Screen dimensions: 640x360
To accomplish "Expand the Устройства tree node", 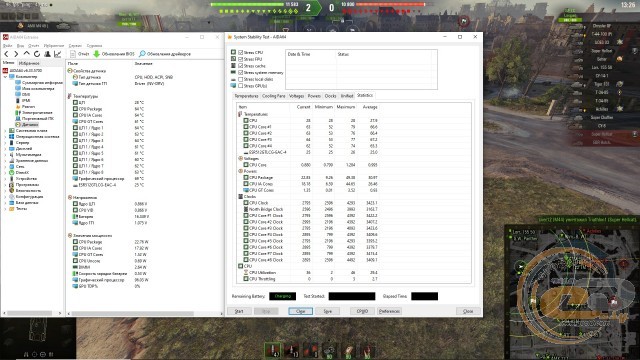I will click(5, 179).
